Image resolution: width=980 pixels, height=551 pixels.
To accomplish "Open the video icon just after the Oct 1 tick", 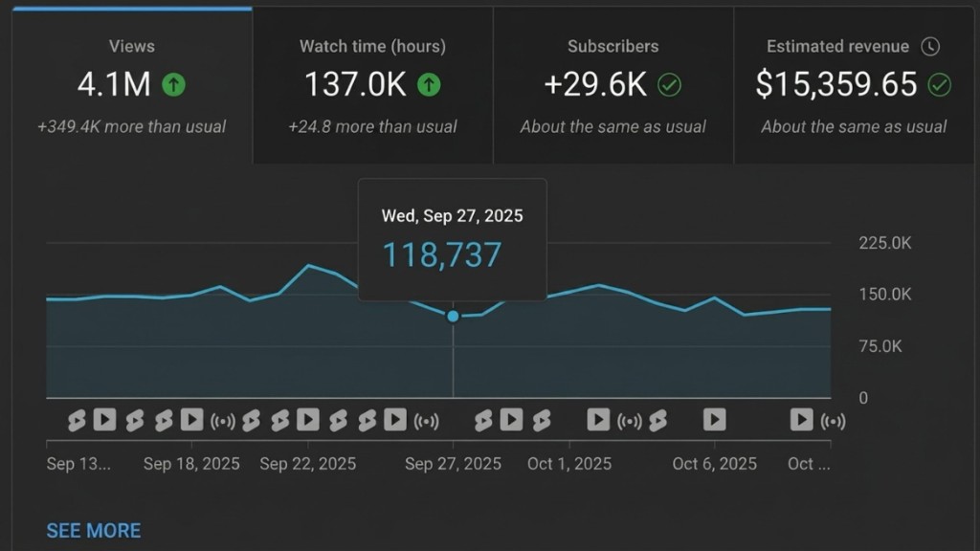I will point(598,420).
